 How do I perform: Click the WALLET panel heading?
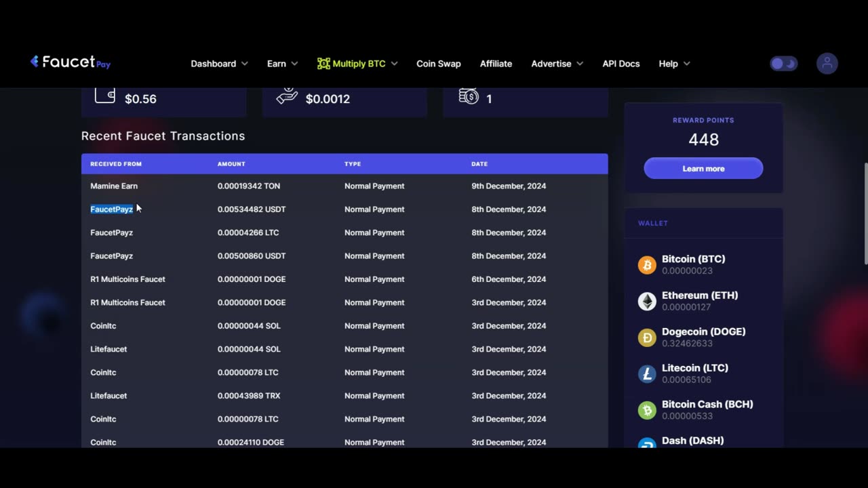click(653, 223)
